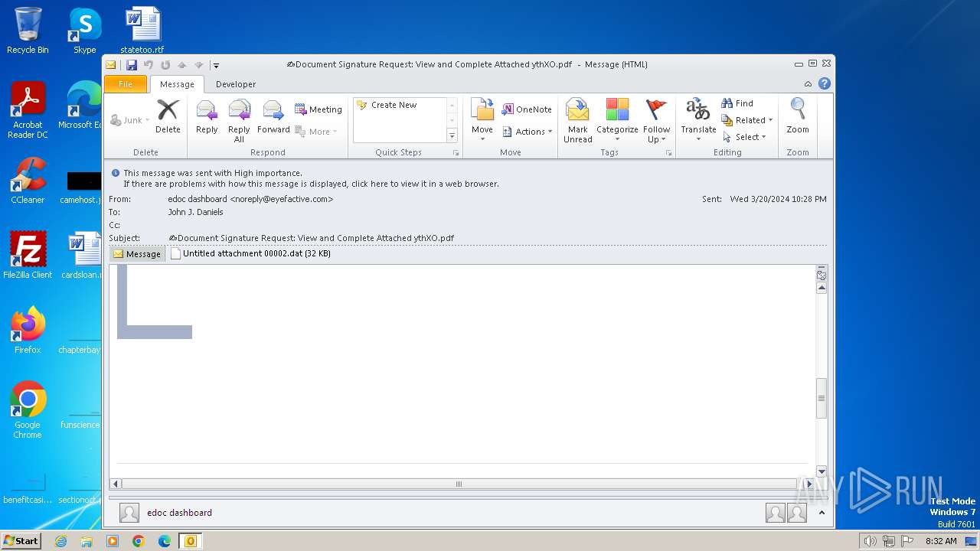
Task: Click volume icon in system tray
Action: 870,541
